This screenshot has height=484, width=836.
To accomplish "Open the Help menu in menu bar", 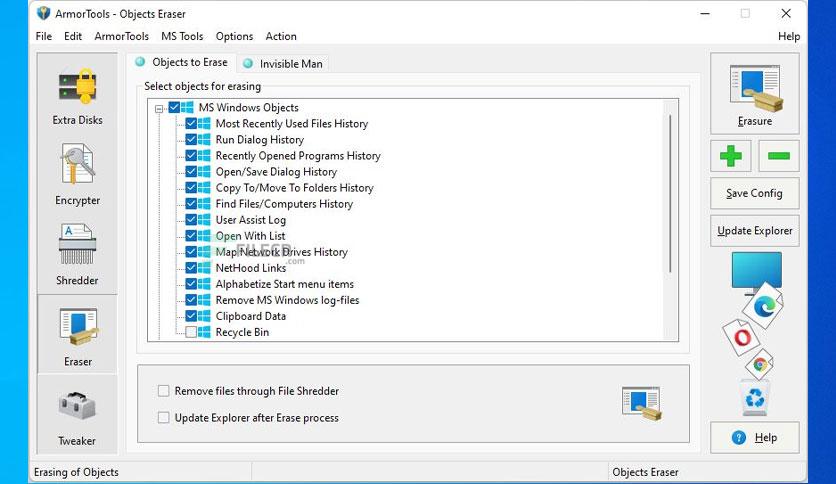I will click(789, 36).
